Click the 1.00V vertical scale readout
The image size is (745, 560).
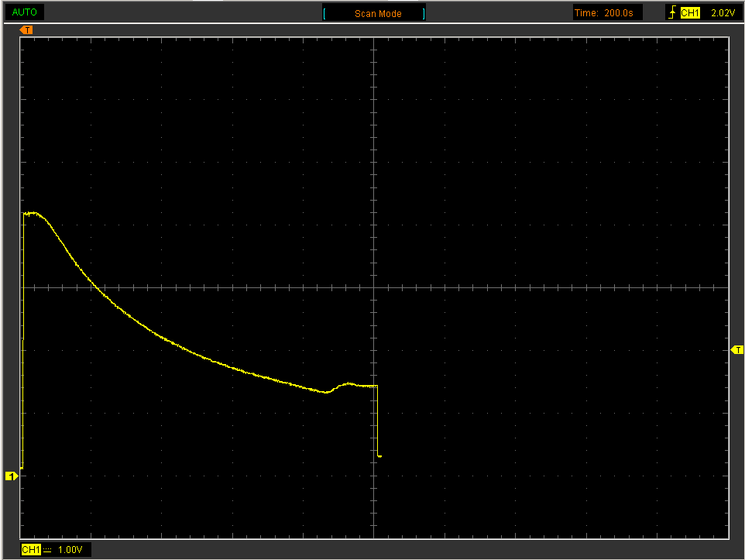pyautogui.click(x=70, y=549)
